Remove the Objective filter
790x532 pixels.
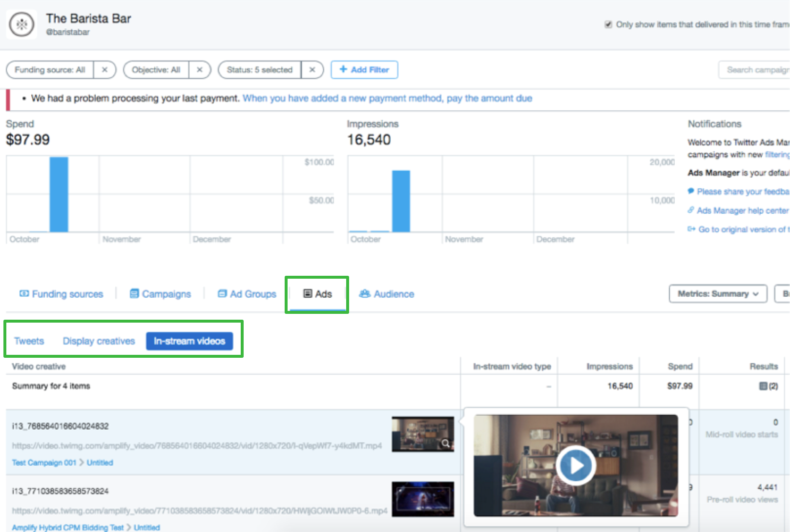click(x=200, y=70)
